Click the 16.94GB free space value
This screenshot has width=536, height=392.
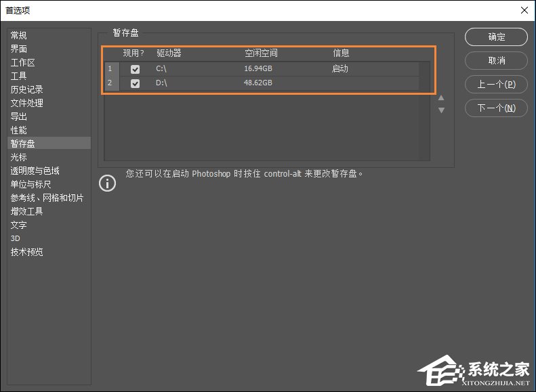(x=258, y=68)
